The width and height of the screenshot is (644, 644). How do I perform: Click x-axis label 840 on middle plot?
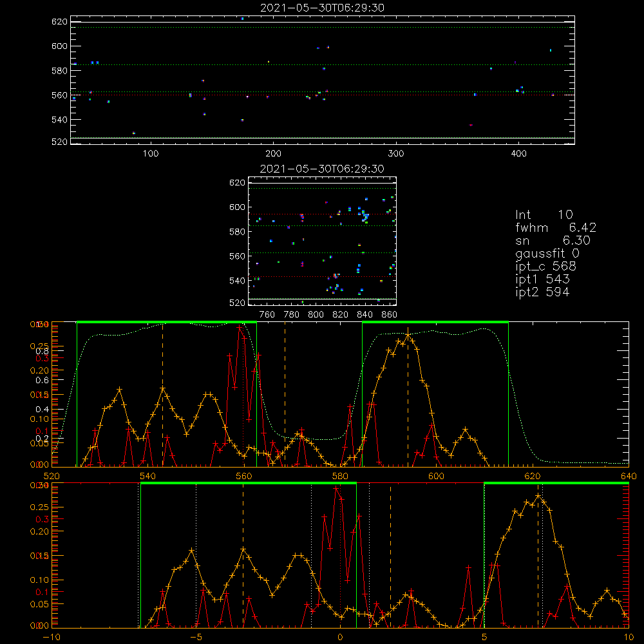[365, 315]
